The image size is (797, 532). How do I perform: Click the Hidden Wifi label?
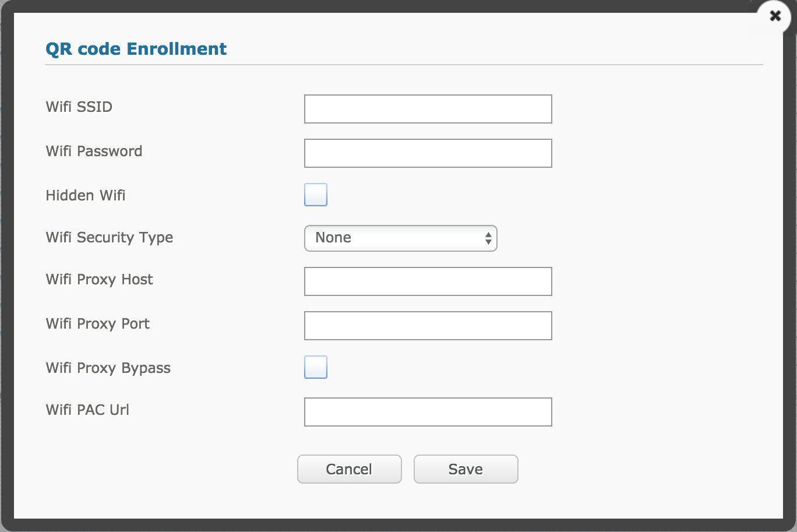[86, 196]
